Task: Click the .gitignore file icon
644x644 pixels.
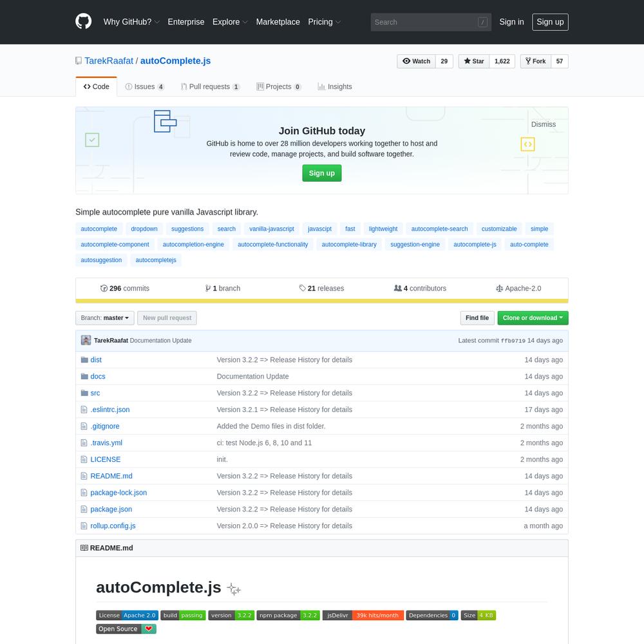Action: coord(84,426)
